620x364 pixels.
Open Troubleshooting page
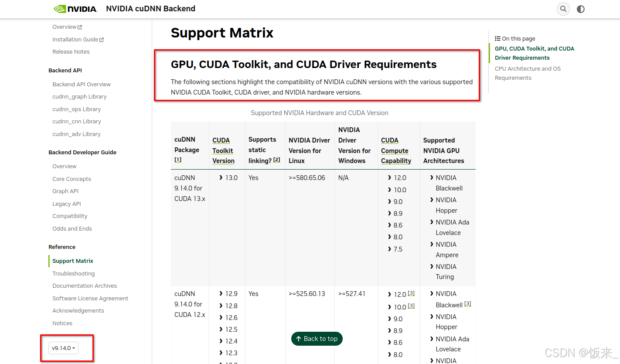(74, 273)
